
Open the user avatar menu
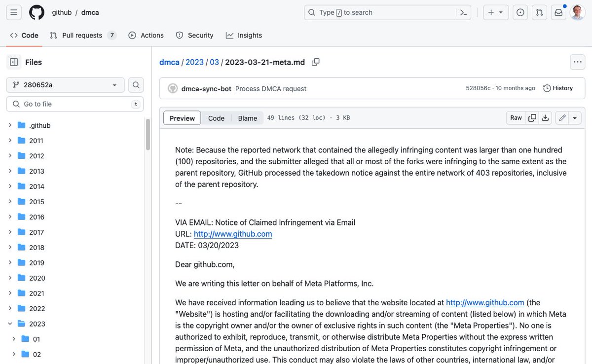(578, 12)
